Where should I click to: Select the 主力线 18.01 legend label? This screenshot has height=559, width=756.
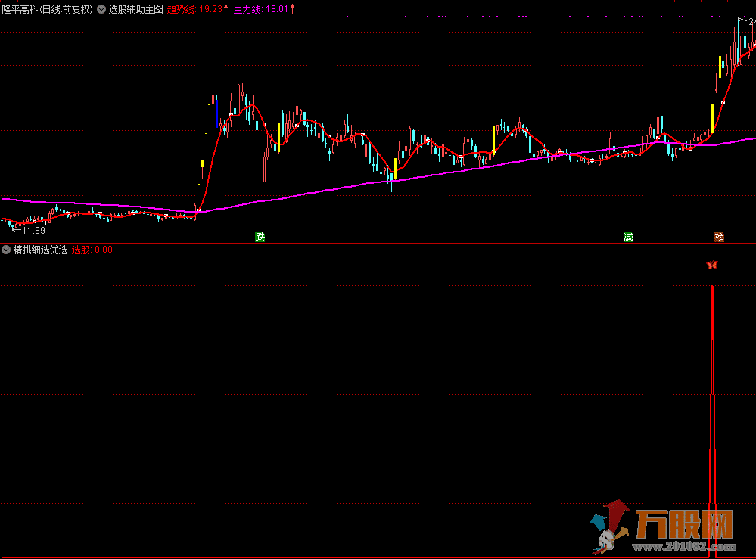point(260,10)
